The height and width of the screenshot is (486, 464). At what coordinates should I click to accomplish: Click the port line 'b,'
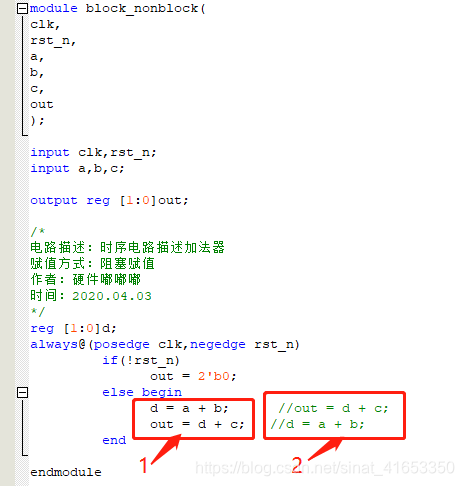(x=37, y=72)
